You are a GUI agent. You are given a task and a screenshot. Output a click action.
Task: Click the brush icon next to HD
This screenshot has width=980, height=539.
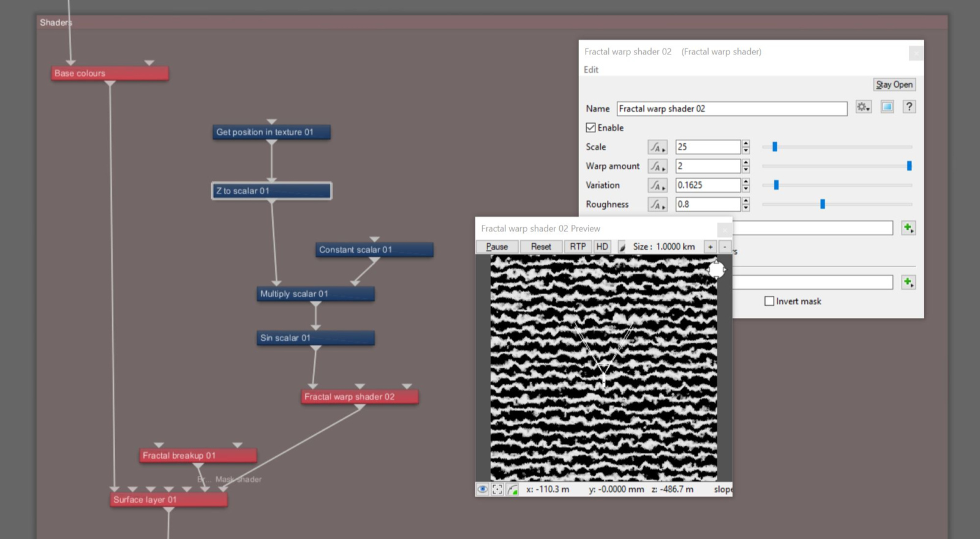622,247
